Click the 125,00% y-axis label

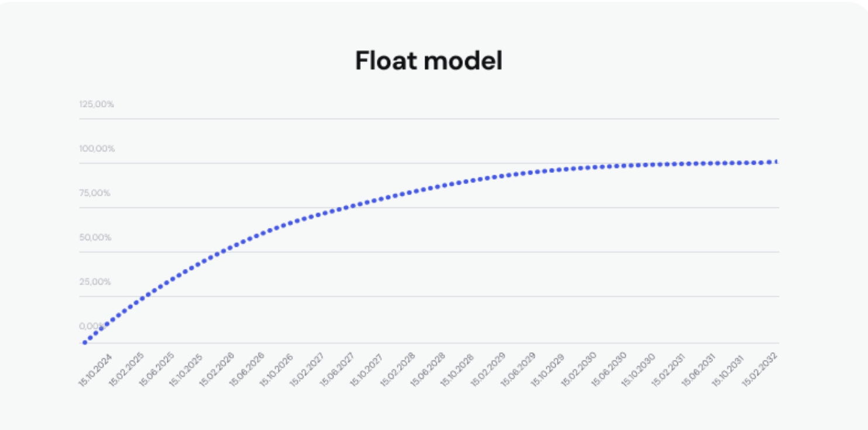[x=97, y=104]
